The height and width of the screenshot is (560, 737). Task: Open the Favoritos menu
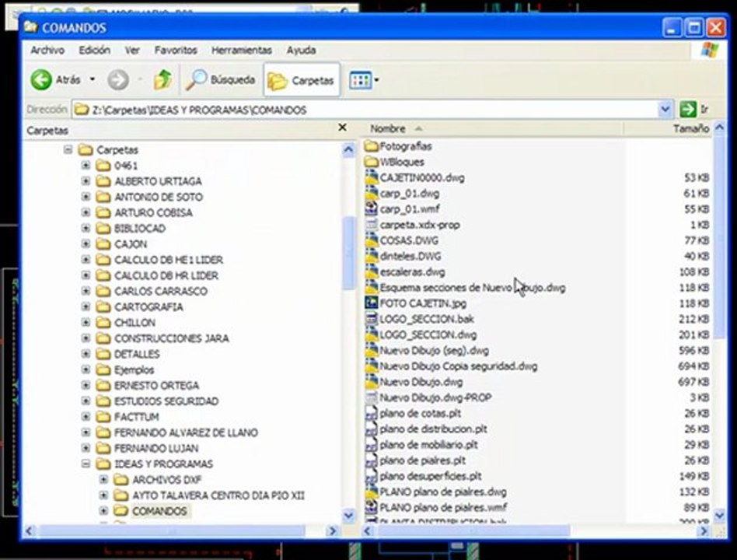tap(176, 50)
